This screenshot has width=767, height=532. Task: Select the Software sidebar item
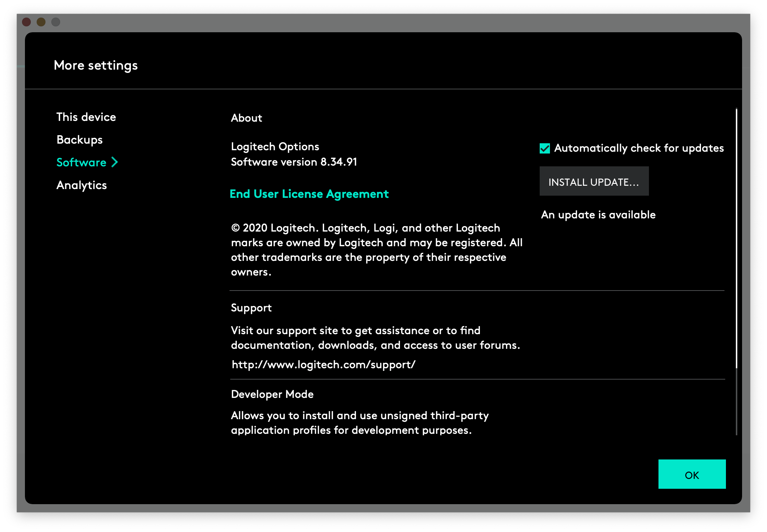click(81, 163)
